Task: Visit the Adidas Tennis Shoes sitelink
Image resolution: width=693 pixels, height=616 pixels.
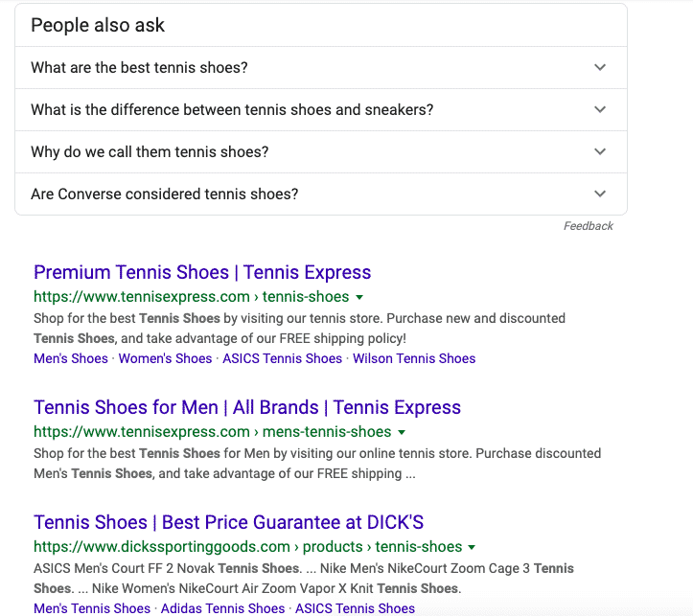Action: click(222, 608)
